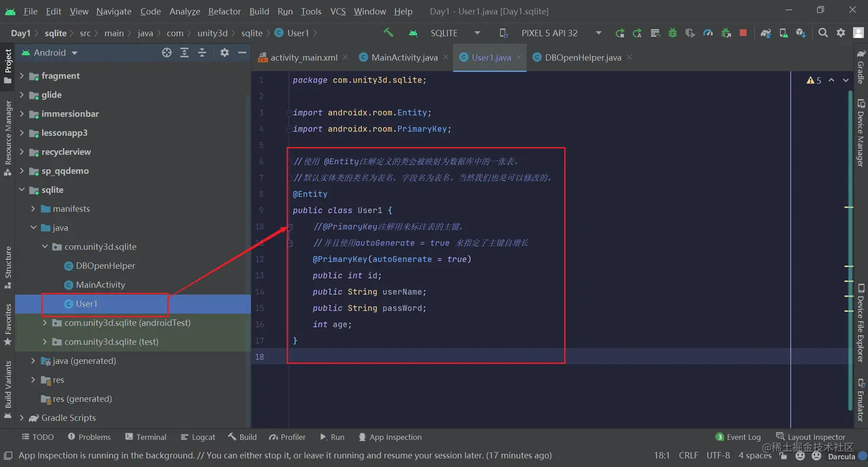Click the red Stop button icon
The image size is (868, 467).
(x=743, y=33)
